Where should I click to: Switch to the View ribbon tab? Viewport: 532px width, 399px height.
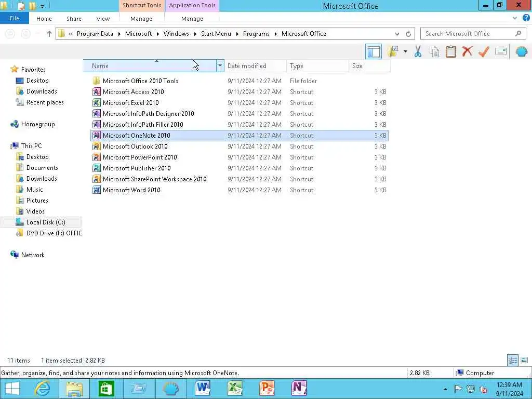[103, 19]
